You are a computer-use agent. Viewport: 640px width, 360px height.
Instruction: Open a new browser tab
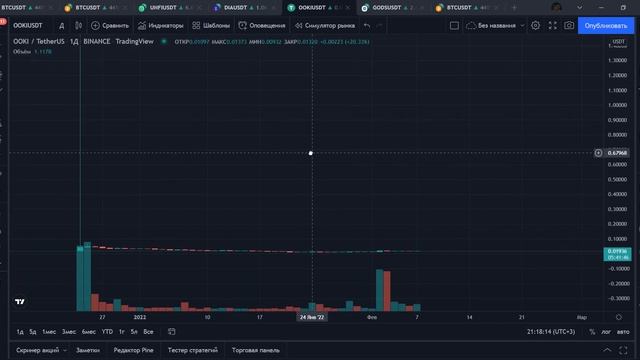click(514, 7)
